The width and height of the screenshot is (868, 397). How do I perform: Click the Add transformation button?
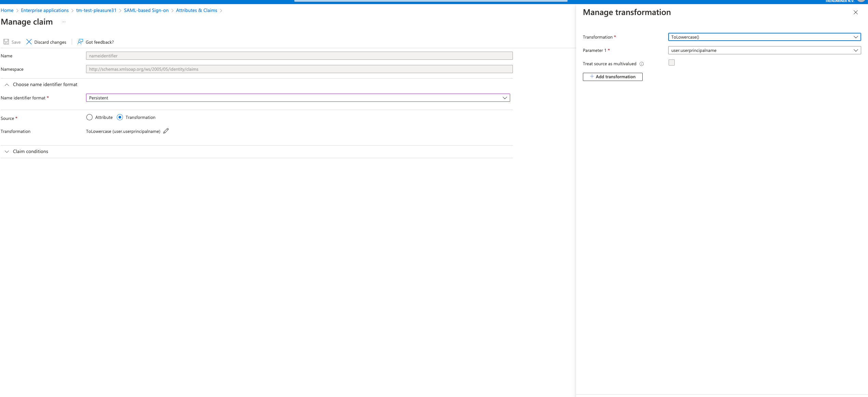pos(612,77)
